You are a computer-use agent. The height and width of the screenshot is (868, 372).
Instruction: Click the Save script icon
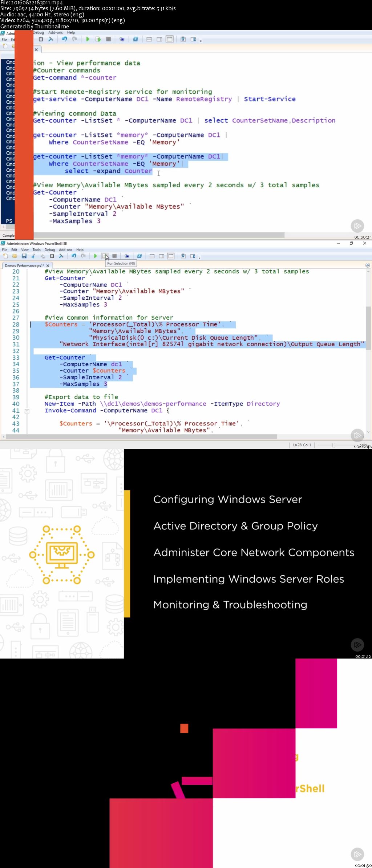[24, 256]
